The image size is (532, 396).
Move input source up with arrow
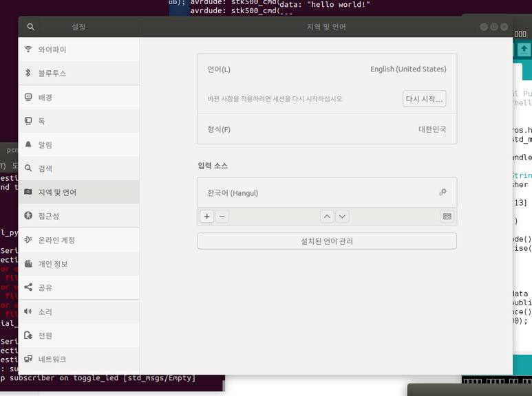coord(327,217)
